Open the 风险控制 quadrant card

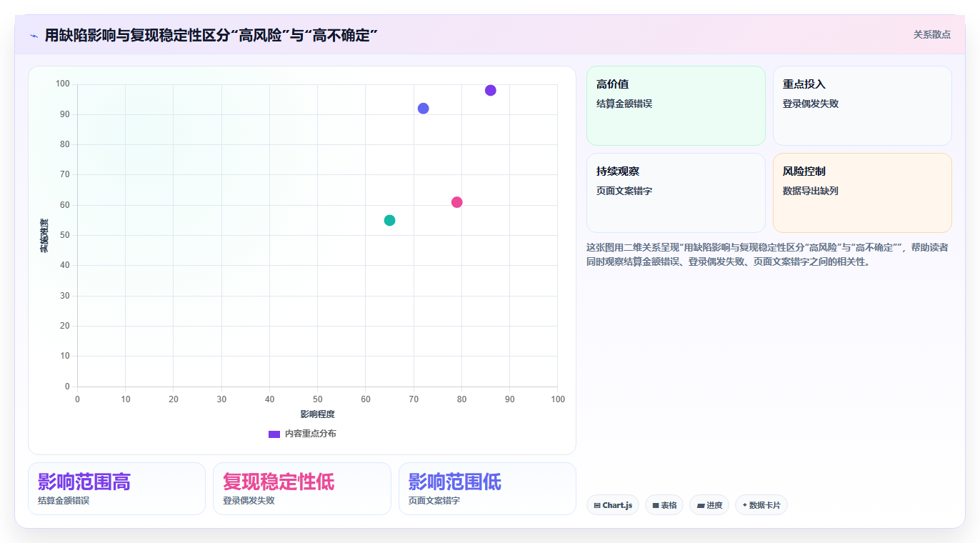click(x=862, y=193)
